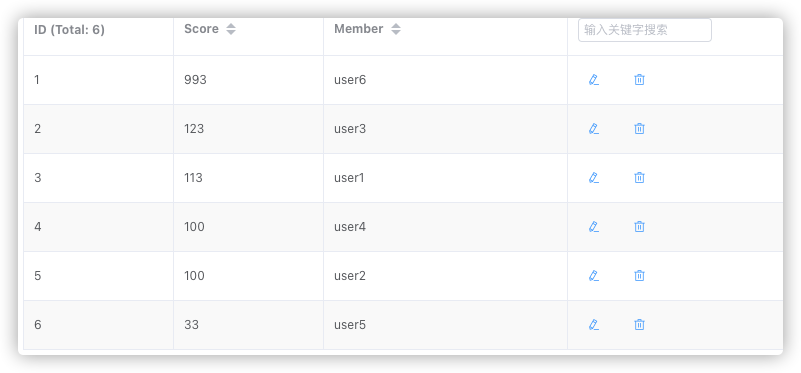Delete the user1 row
Viewport: 801px width, 373px height.
[x=639, y=178]
